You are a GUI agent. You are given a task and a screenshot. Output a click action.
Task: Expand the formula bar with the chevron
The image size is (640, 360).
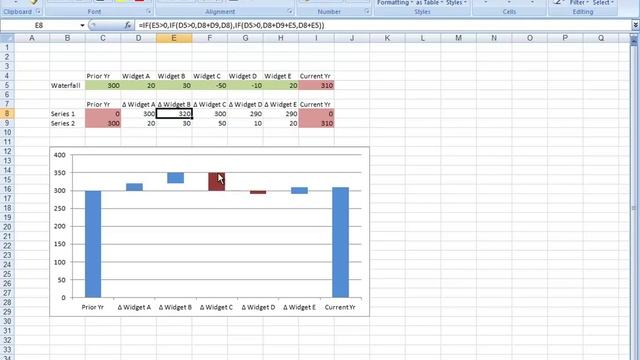pos(636,25)
